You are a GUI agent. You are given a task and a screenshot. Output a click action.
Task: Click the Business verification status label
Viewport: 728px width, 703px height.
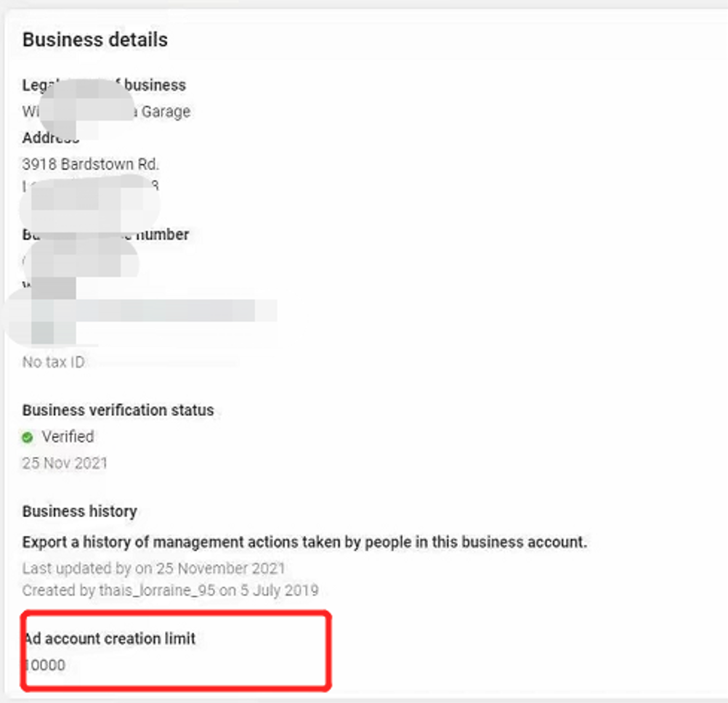(118, 410)
